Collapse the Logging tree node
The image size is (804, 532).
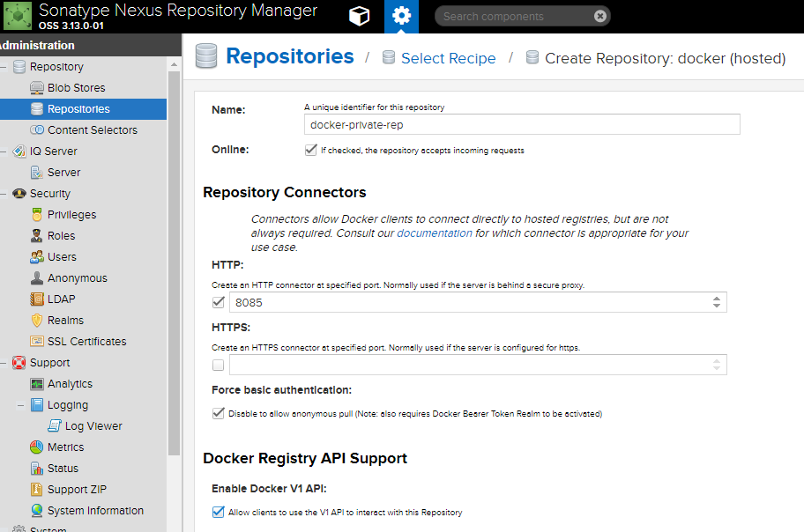click(20, 405)
